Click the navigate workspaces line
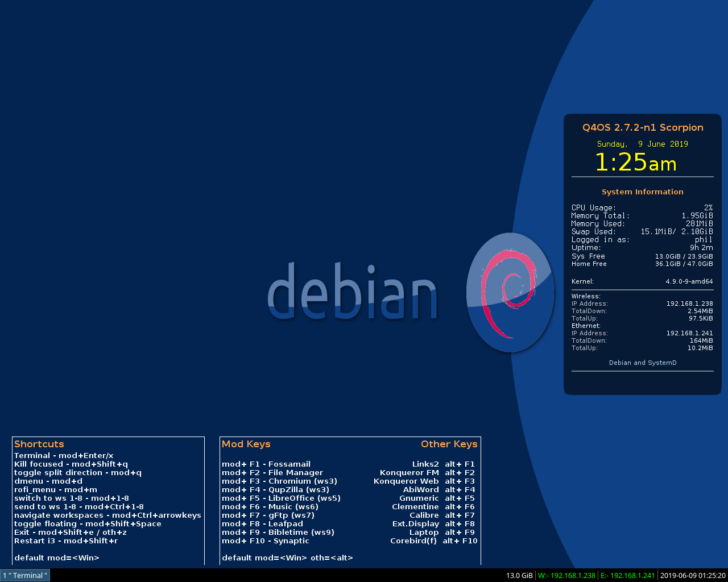The image size is (728, 582). click(107, 516)
